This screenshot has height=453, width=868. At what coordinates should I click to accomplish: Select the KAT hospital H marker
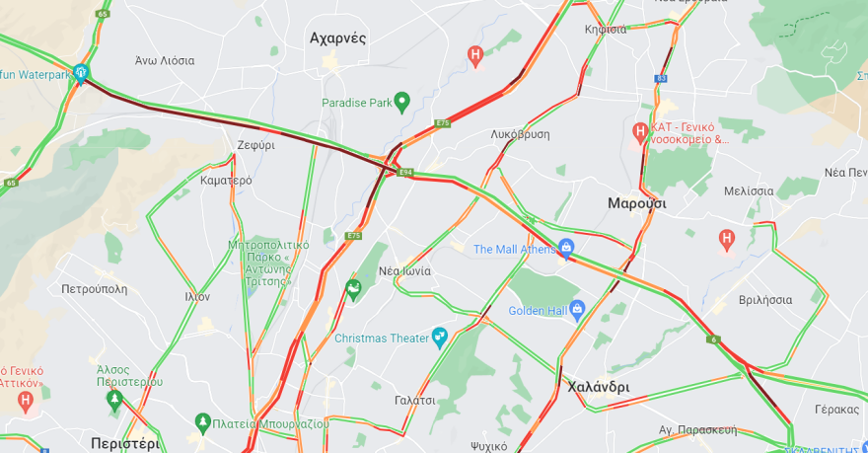[640, 133]
